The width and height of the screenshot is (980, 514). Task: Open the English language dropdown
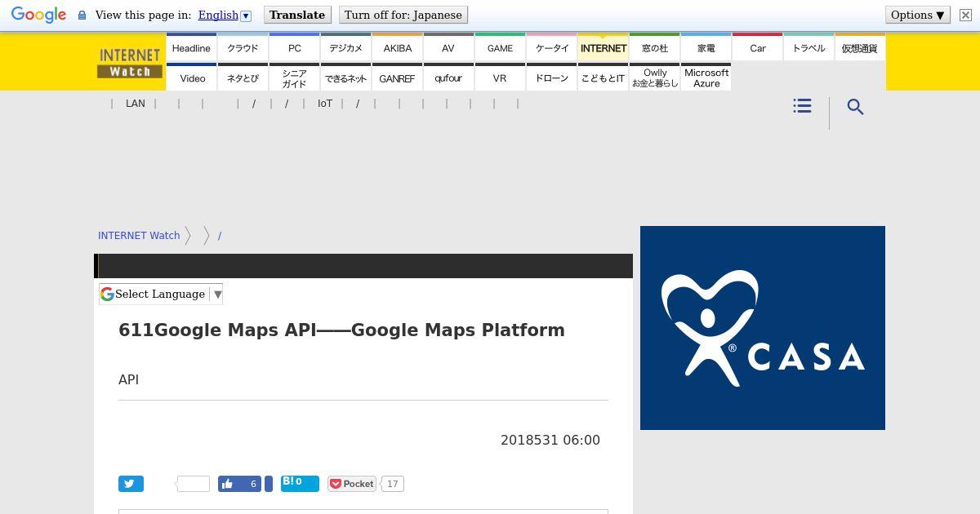[x=225, y=15]
